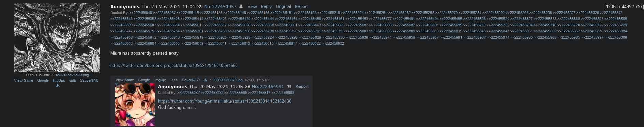This screenshot has width=644, height=127.
Task: Click Original link in the OP header
Action: (283, 6)
